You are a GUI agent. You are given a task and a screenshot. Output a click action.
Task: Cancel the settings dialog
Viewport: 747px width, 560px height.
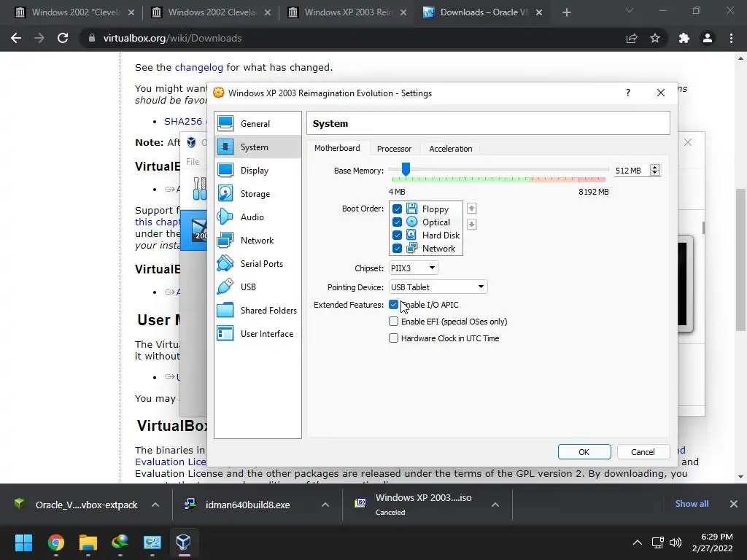point(643,452)
